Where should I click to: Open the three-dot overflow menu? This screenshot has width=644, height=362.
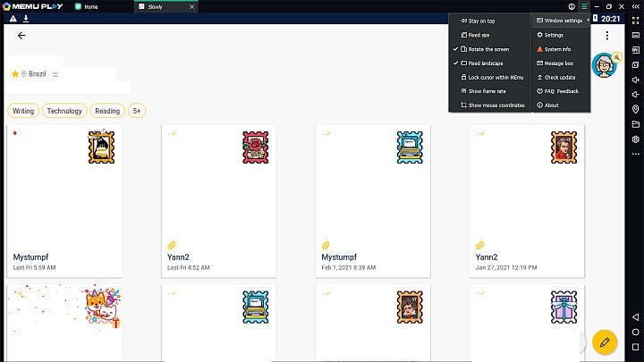click(607, 36)
